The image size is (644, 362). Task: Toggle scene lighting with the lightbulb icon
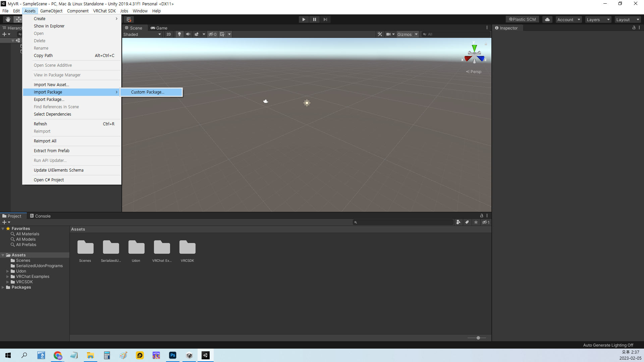click(x=179, y=34)
